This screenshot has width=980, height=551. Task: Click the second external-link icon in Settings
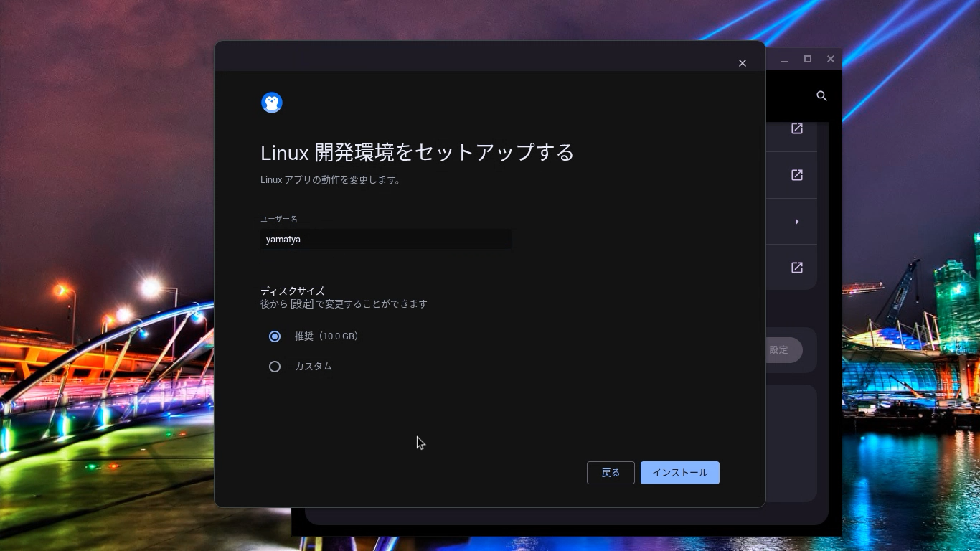(797, 174)
